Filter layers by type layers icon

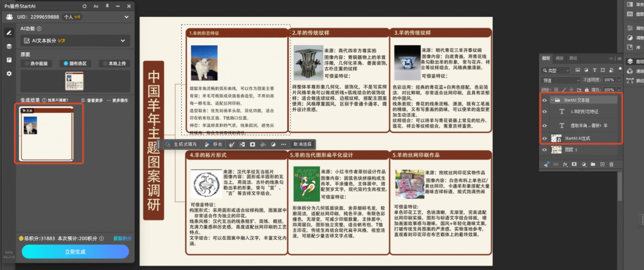click(594, 70)
